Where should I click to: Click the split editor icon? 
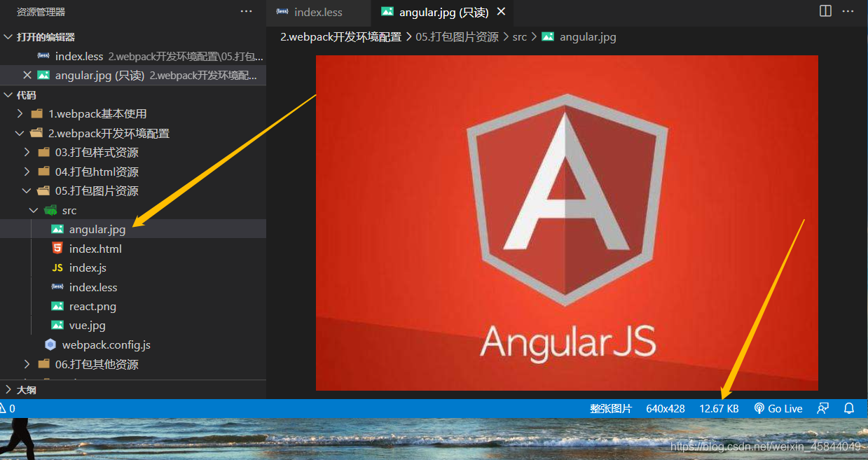[x=826, y=11]
